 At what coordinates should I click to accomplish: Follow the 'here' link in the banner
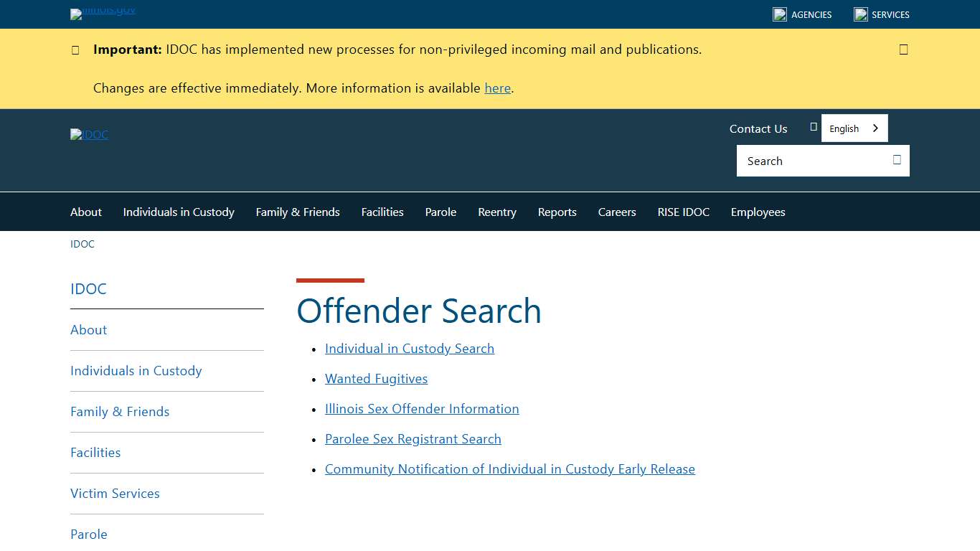point(497,88)
